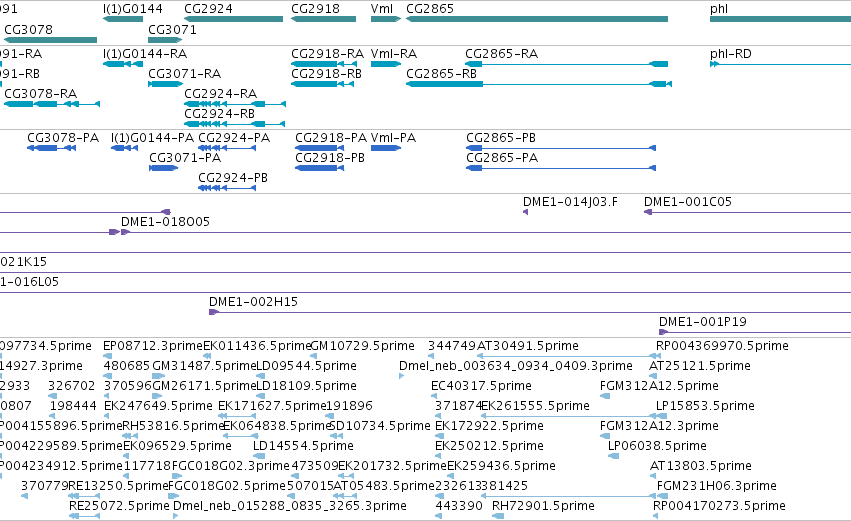
Task: Click the CG2918-RA transcript label
Action: (328, 54)
